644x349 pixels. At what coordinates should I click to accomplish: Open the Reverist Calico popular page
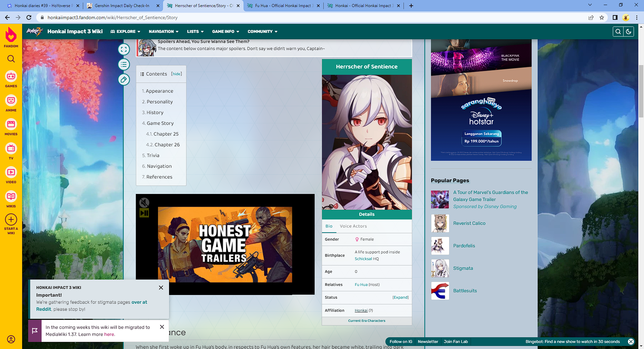[x=469, y=223]
